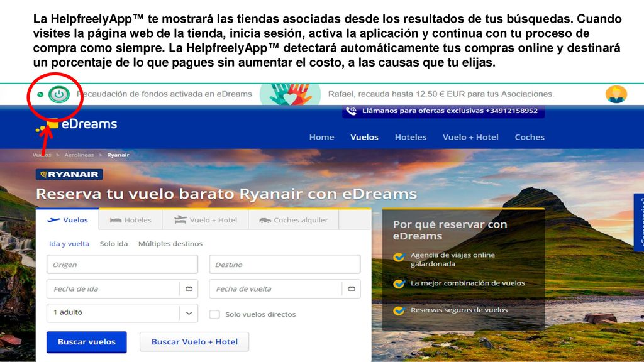Select Ida y vuelta trip type

69,244
